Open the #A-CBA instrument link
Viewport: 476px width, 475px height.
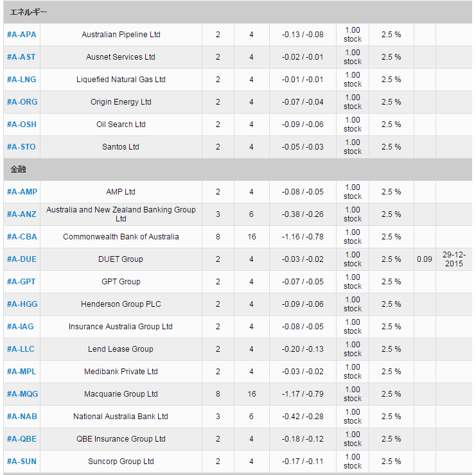pyautogui.click(x=22, y=237)
